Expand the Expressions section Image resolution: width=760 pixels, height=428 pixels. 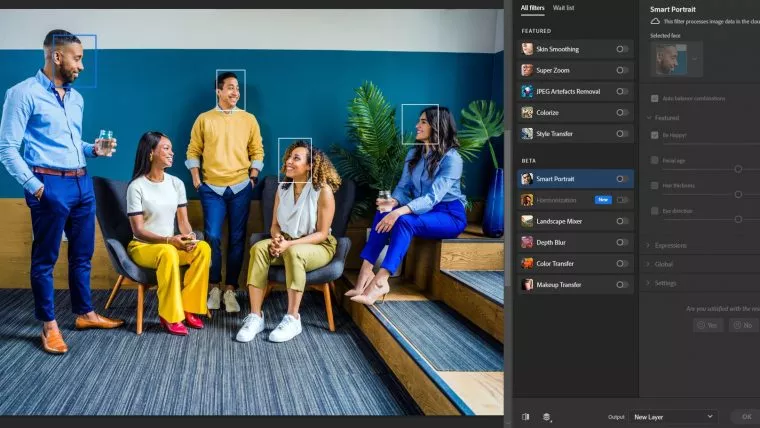[670, 245]
